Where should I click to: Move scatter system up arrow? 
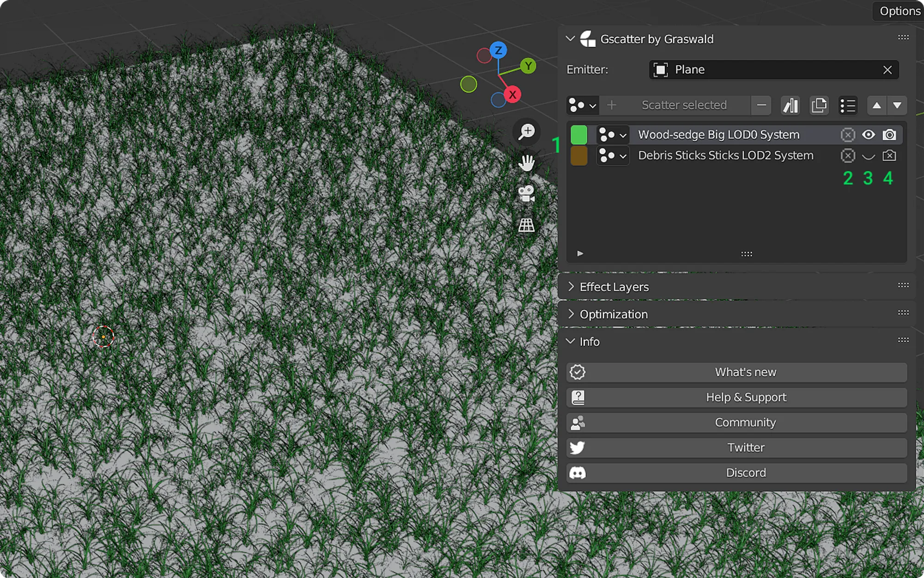tap(876, 105)
